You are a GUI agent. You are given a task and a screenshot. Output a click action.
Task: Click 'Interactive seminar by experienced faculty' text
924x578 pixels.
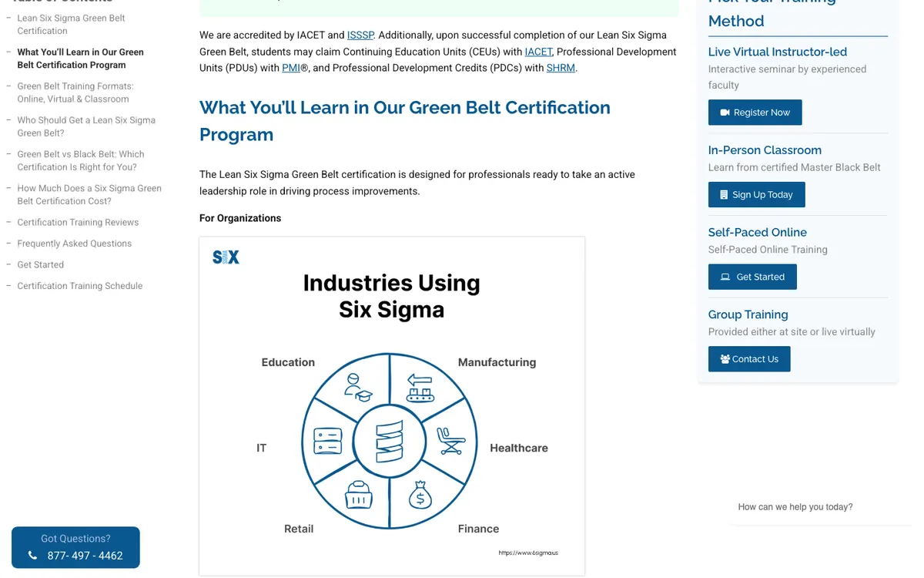coord(787,77)
